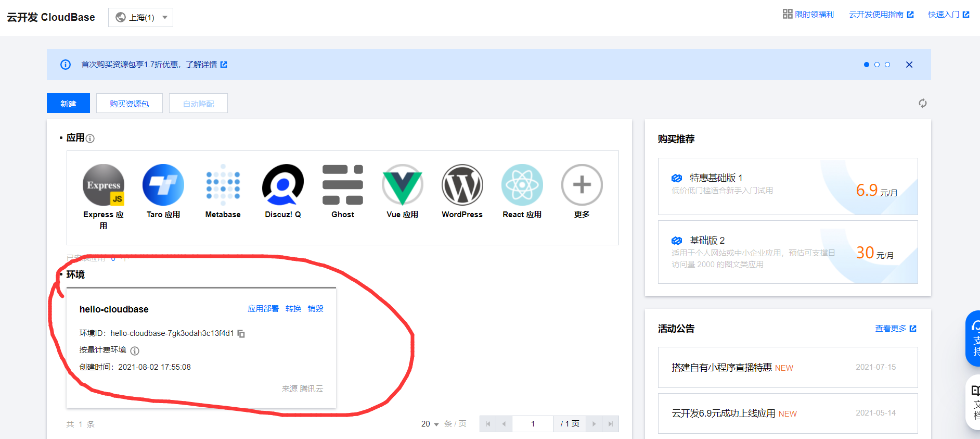
Task: Open the 20 items per page dropdown
Action: pyautogui.click(x=430, y=424)
